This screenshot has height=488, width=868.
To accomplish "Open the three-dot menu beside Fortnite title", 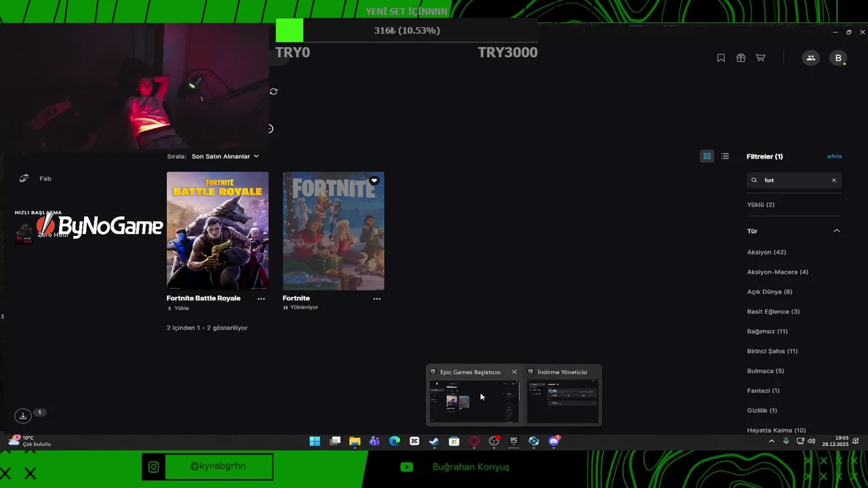I will point(377,298).
